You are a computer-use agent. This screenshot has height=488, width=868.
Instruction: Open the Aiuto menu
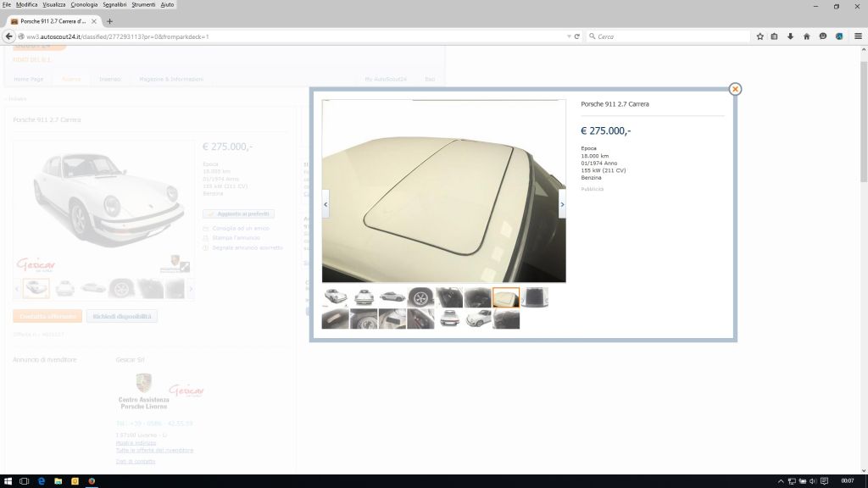(167, 4)
